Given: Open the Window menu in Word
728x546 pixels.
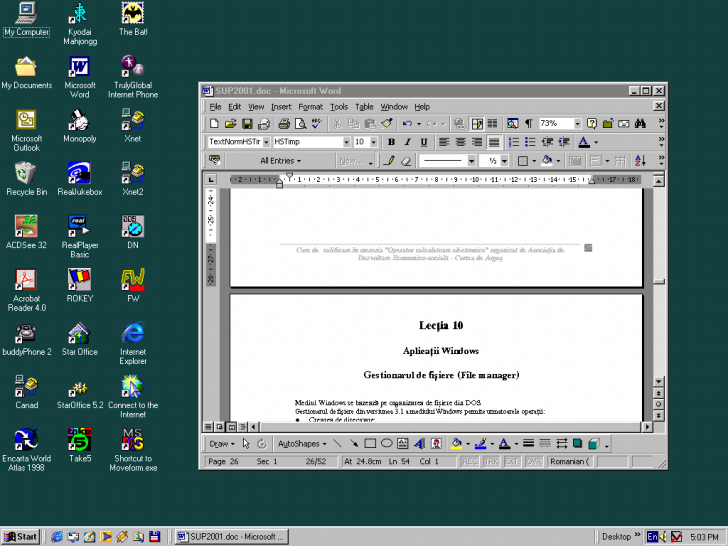Looking at the screenshot, I should (394, 107).
